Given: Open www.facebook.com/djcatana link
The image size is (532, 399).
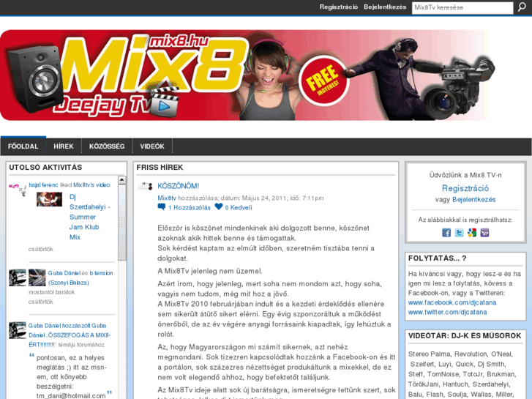Looking at the screenshot, I should pyautogui.click(x=452, y=302).
